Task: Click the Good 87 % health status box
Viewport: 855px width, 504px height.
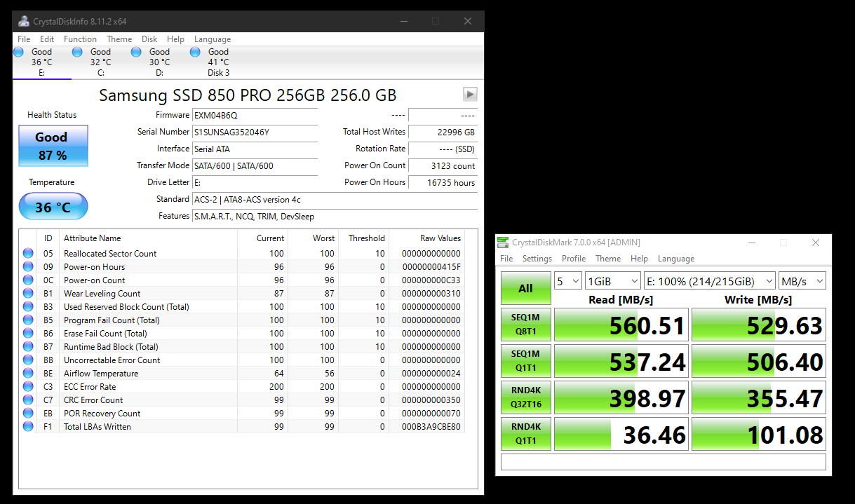Action: (53, 146)
